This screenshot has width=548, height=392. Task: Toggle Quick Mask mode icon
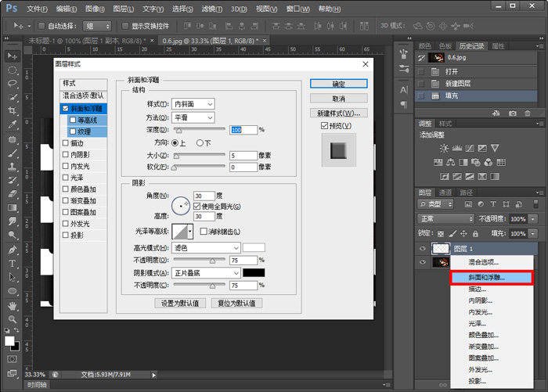click(x=12, y=359)
